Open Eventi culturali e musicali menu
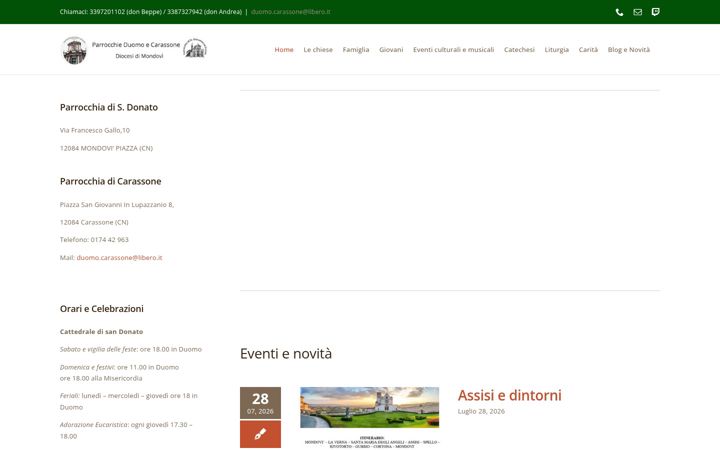 tap(453, 50)
